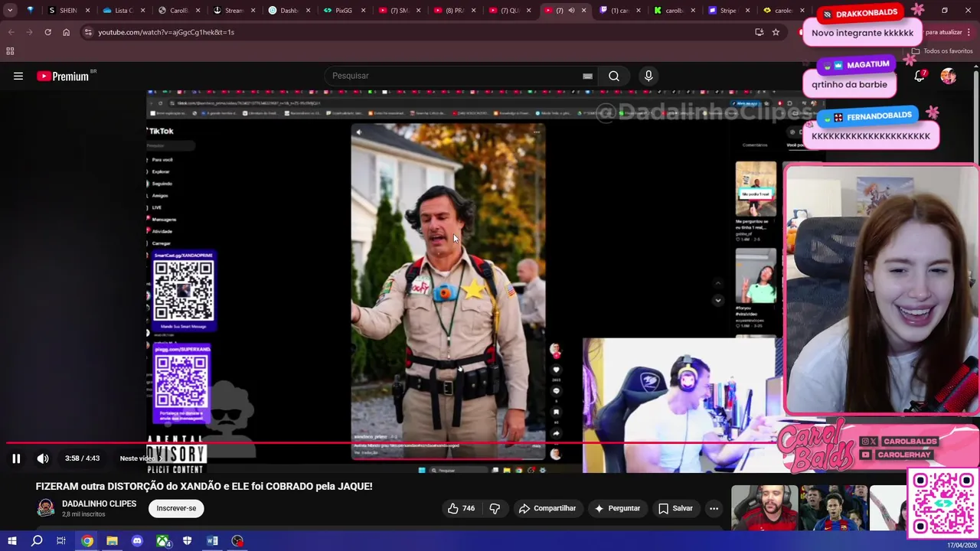Image resolution: width=980 pixels, height=551 pixels.
Task: Open the Chrome tab search dropdown
Action: pos(10,11)
